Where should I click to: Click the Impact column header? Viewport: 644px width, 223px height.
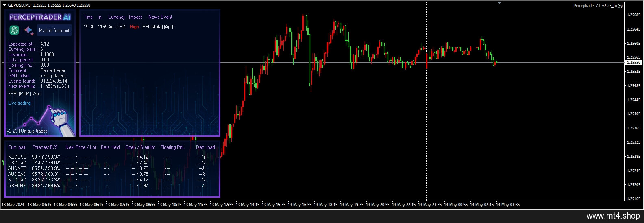point(135,17)
